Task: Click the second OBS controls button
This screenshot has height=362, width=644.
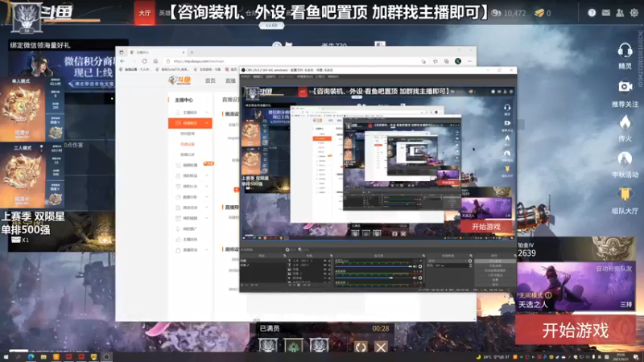Action: point(495,265)
